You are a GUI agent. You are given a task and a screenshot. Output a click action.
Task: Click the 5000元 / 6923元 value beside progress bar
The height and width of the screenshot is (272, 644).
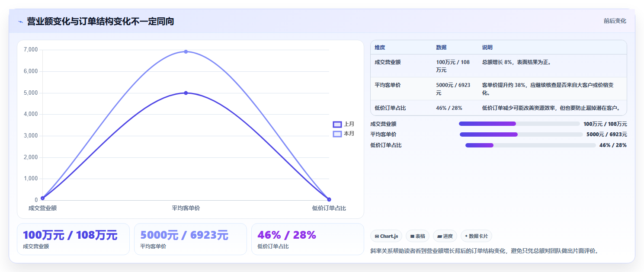(607, 134)
